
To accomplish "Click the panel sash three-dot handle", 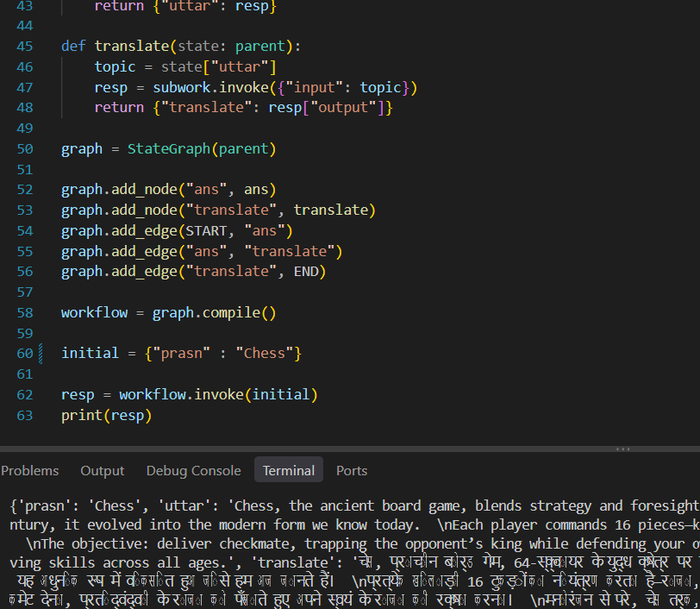I will [622, 449].
